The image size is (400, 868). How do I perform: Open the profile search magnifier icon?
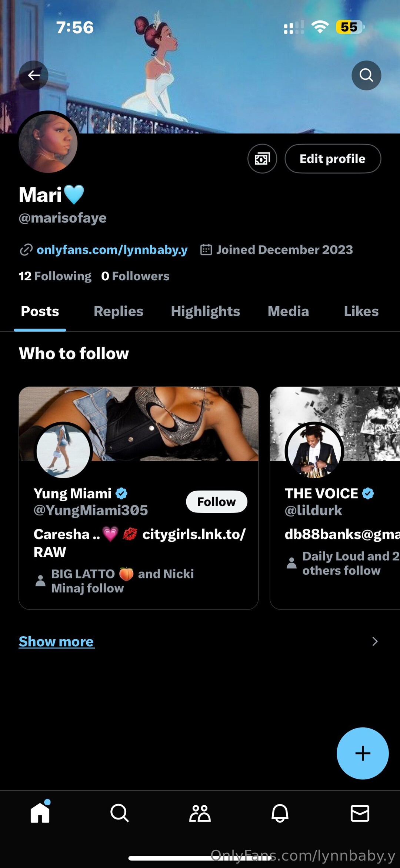click(x=366, y=75)
